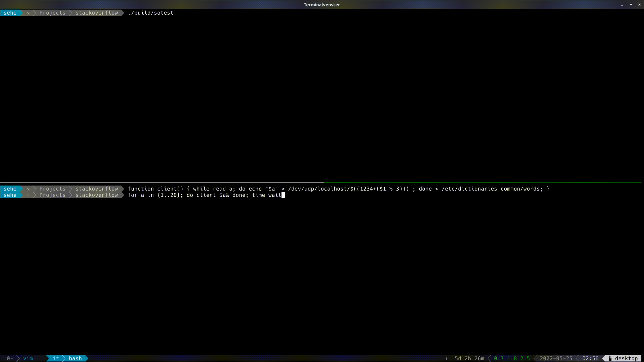Select the active bash window labeled 1*

tap(56, 358)
